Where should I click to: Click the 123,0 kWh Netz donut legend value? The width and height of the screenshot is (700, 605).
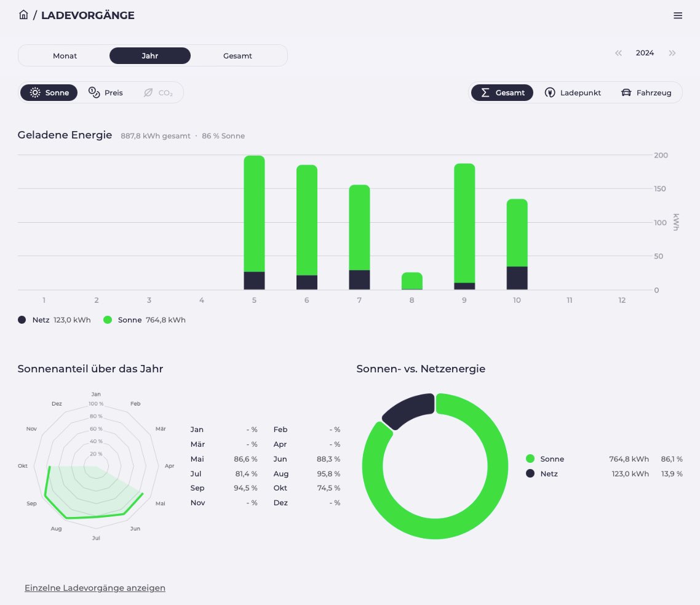[x=630, y=474]
